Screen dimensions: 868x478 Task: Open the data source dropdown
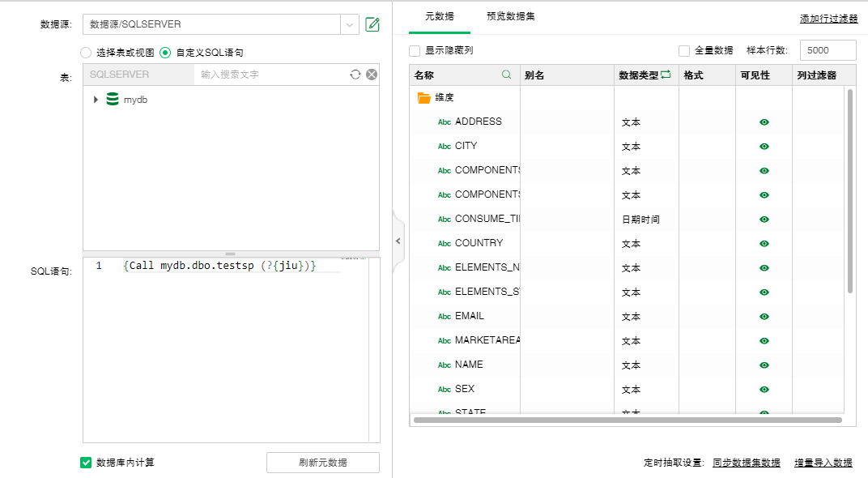click(x=349, y=24)
